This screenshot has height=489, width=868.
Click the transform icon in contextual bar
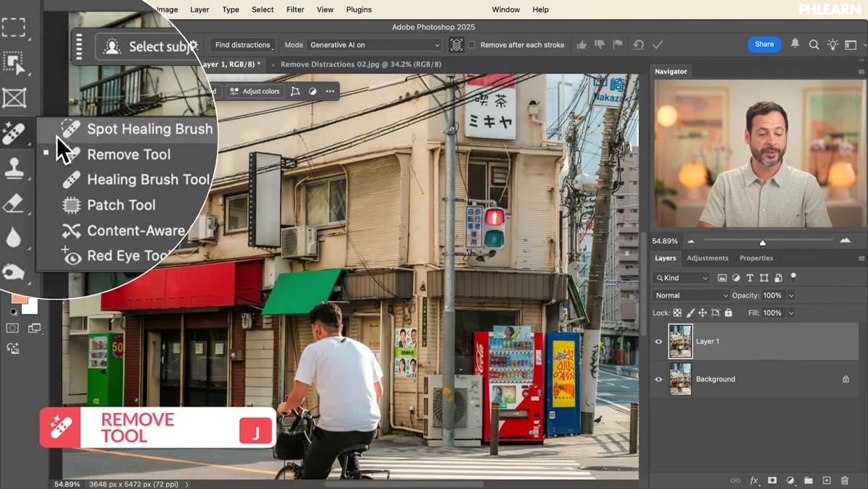tap(295, 91)
